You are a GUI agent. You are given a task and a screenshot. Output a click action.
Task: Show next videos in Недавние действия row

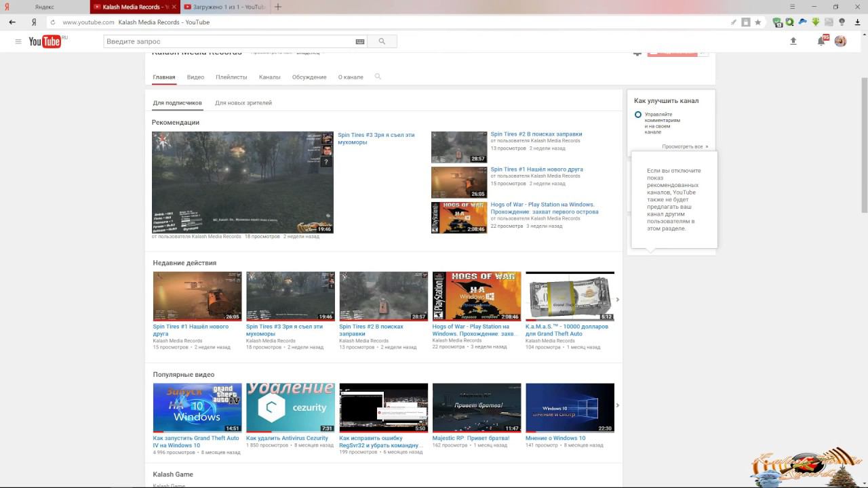pos(617,299)
